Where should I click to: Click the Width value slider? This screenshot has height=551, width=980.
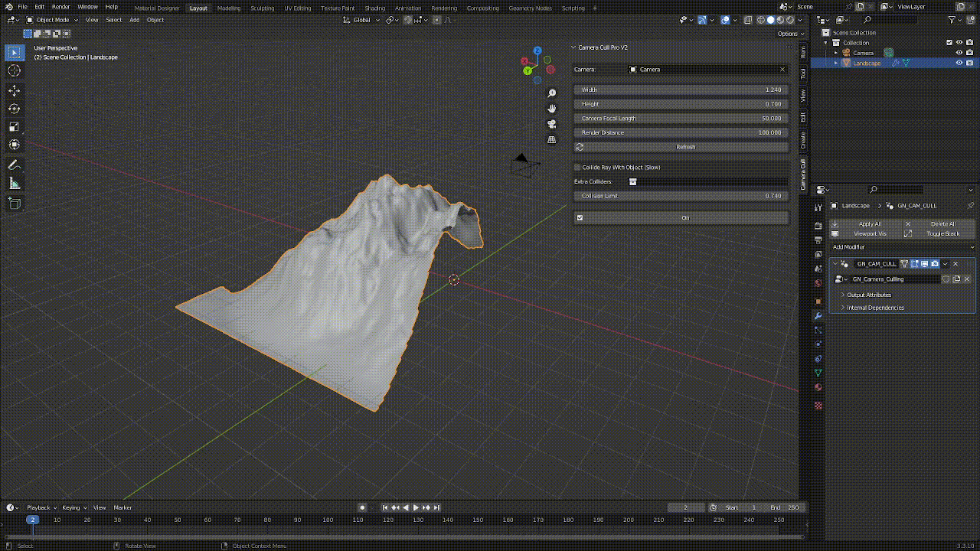click(x=681, y=90)
